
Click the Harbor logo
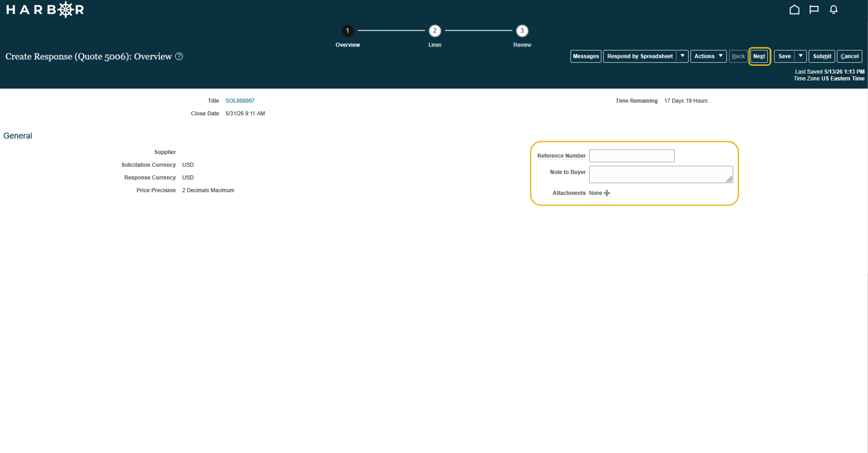(45, 9)
